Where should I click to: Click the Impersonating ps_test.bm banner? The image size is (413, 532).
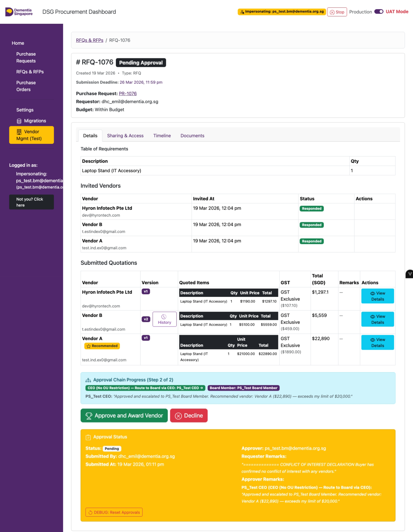[x=282, y=12]
